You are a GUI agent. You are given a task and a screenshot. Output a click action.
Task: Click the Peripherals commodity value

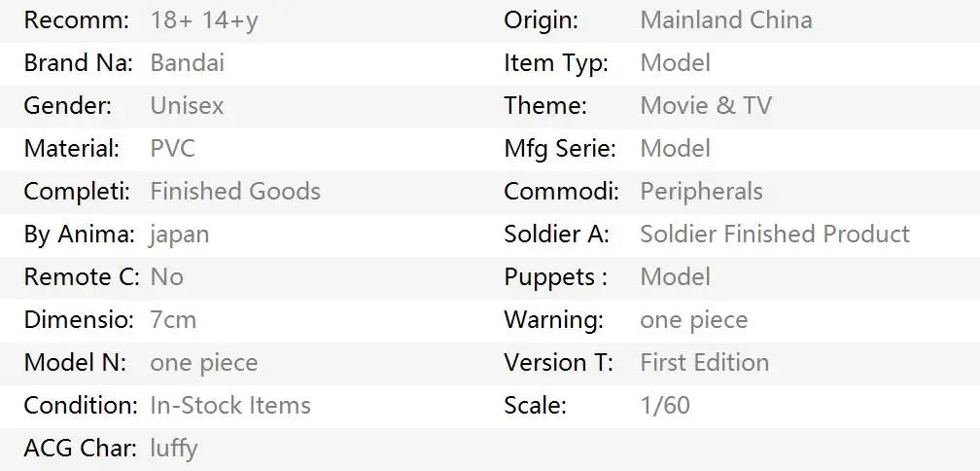701,192
